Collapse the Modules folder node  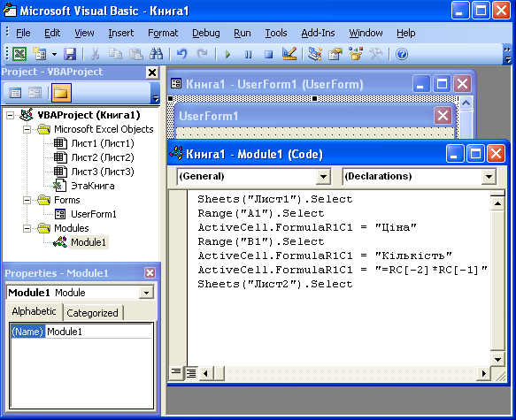click(x=27, y=228)
